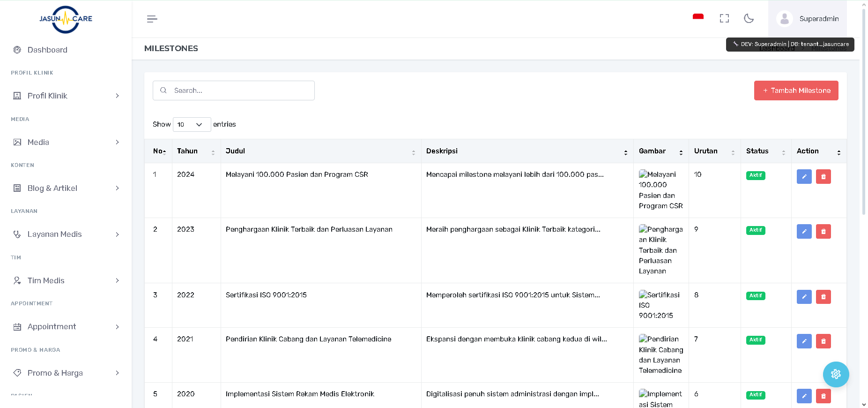Open the Appointment sidebar menu item
868x408 pixels.
tap(66, 326)
